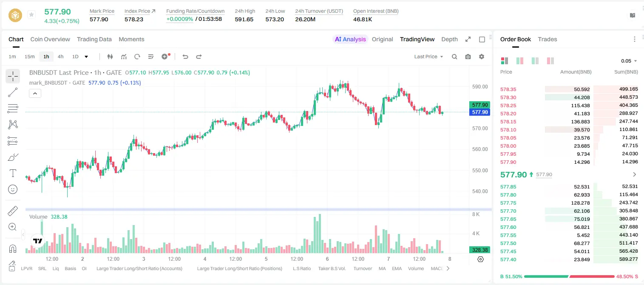Show only sell orders in order book
This screenshot has width=644, height=285.
[x=550, y=61]
